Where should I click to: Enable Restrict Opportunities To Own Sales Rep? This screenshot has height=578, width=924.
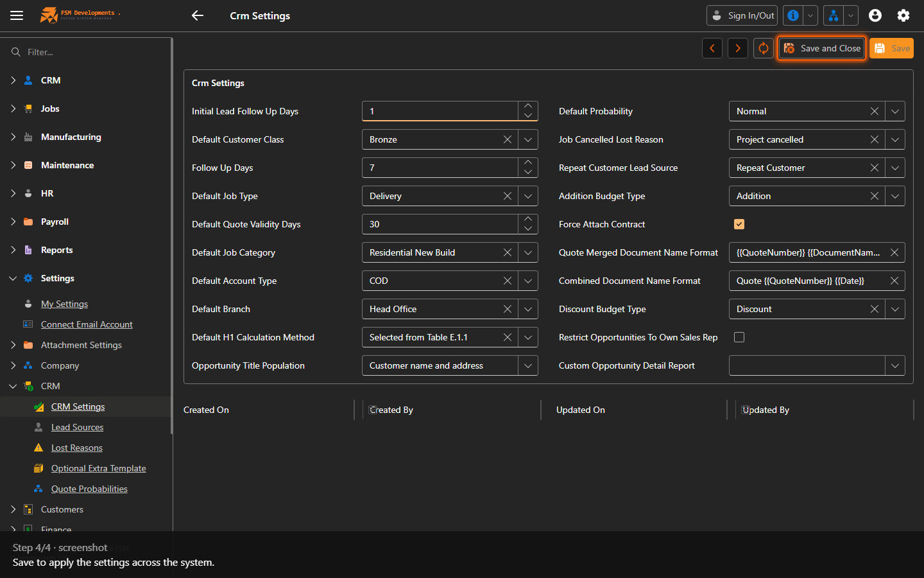739,337
